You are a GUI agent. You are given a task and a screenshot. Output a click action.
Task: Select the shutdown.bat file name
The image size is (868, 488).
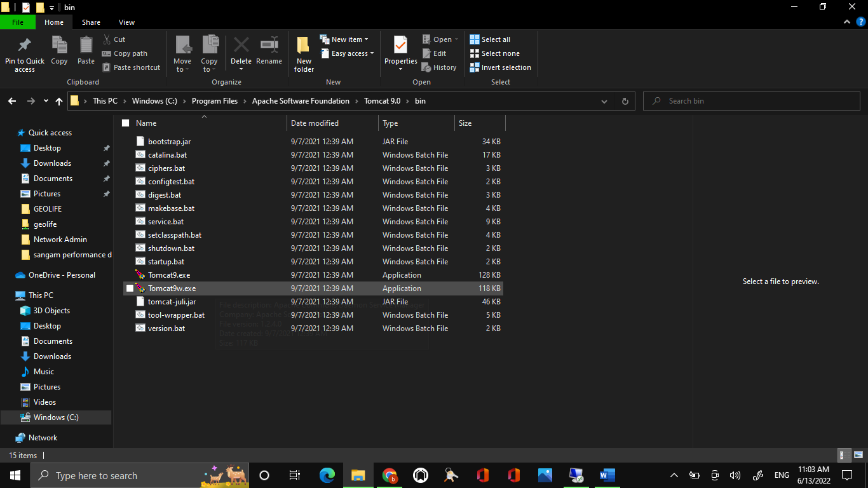tap(171, 248)
